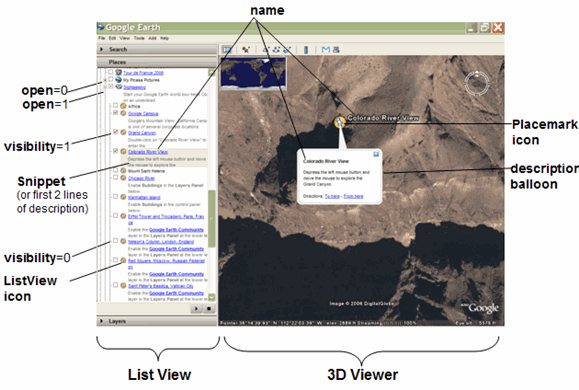This screenshot has height=390, width=579.
Task: Open the File menu
Action: [x=102, y=38]
